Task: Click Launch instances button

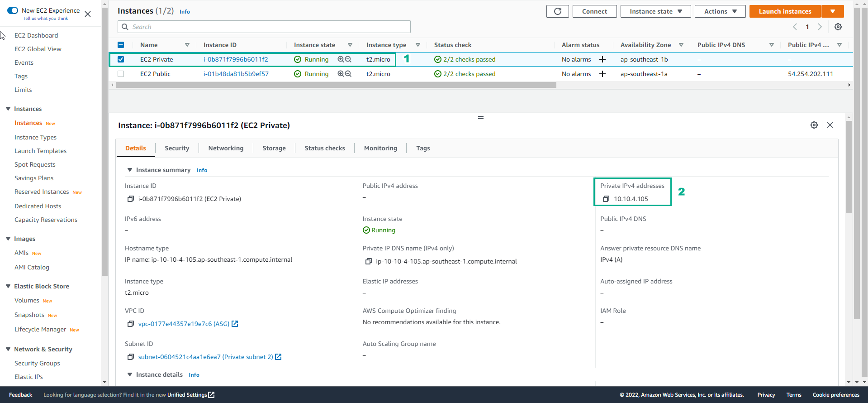Action: point(785,11)
